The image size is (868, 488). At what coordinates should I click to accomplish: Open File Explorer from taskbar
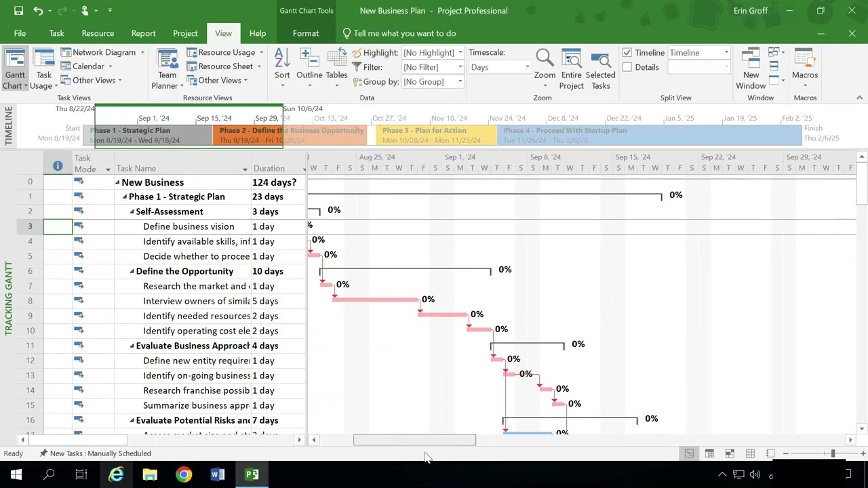(x=150, y=474)
